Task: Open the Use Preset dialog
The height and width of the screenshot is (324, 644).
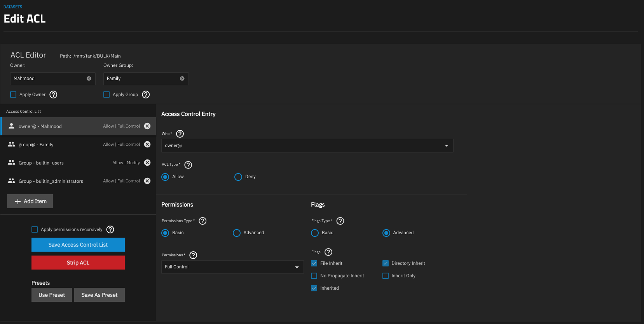Action: (x=52, y=295)
